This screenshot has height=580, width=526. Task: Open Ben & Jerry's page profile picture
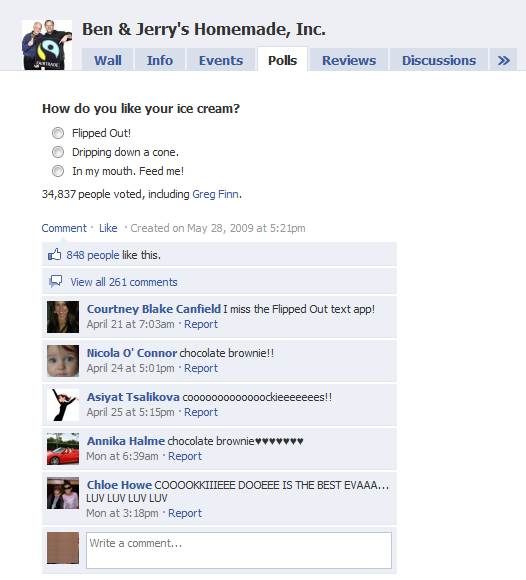pyautogui.click(x=47, y=45)
